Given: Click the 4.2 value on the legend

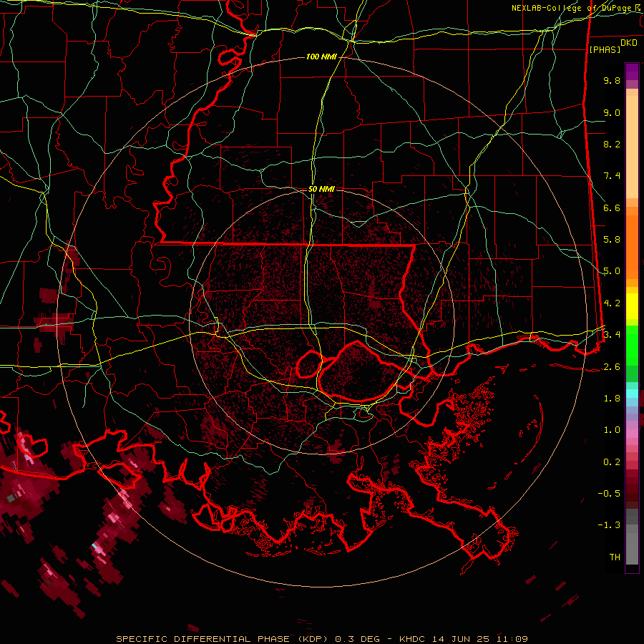Looking at the screenshot, I should coord(612,303).
